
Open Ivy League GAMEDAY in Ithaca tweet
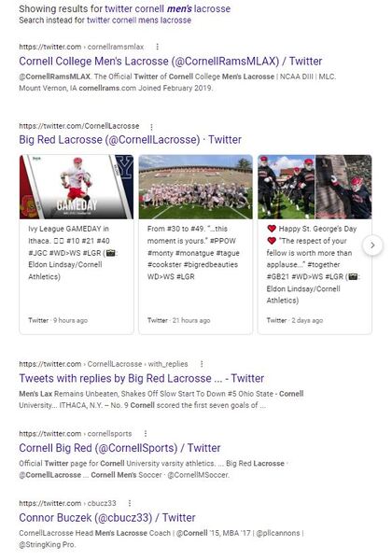(x=73, y=253)
